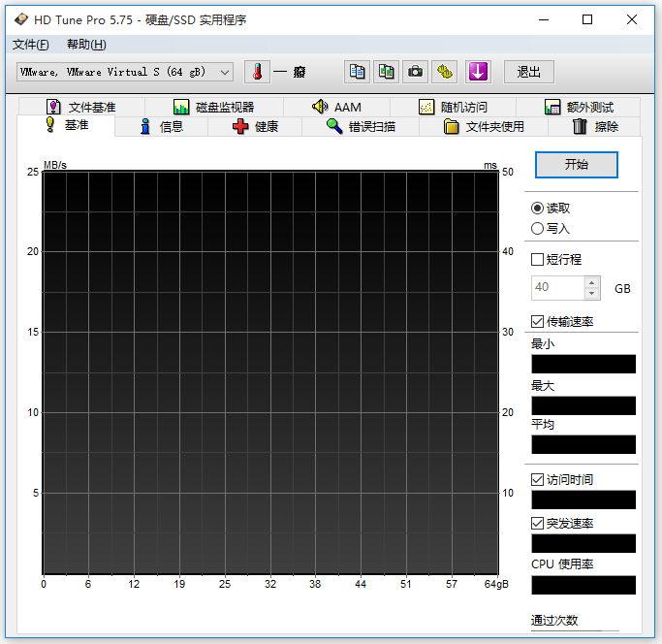Open the drive selection dropdown
This screenshot has height=644, width=662.
[125, 72]
